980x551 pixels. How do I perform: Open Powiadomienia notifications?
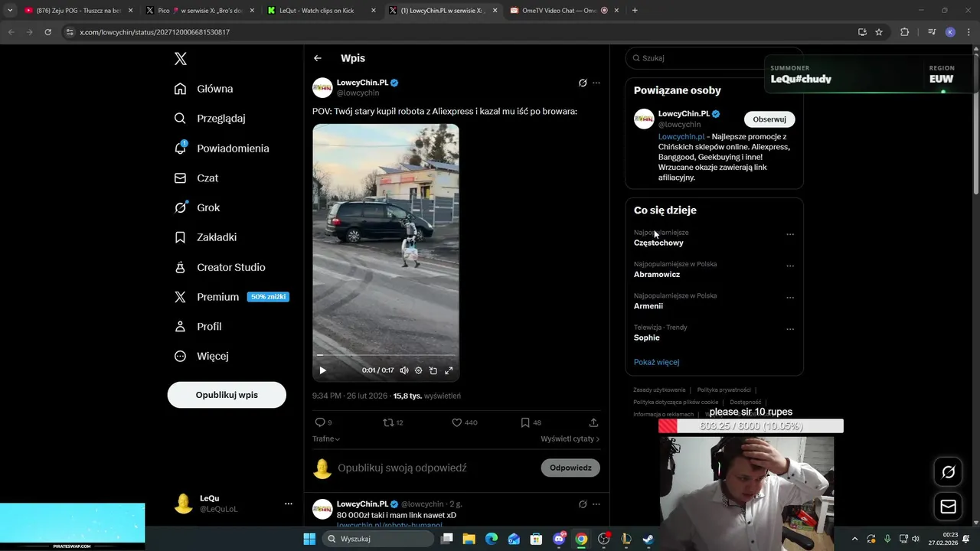pos(221,148)
